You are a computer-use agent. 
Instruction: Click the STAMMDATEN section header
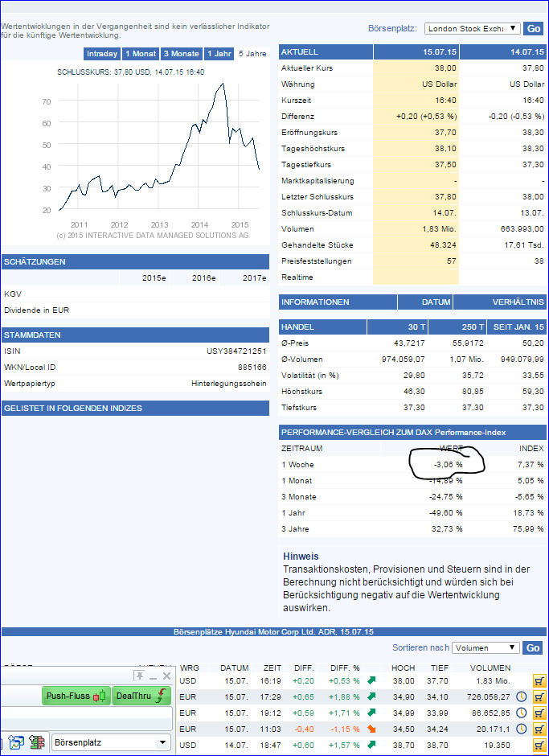click(x=135, y=335)
